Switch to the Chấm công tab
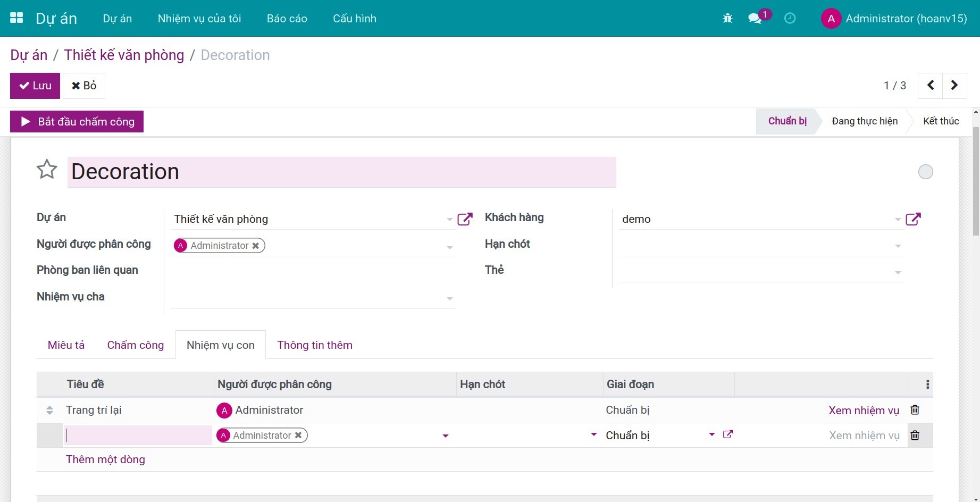This screenshot has height=502, width=980. click(135, 345)
